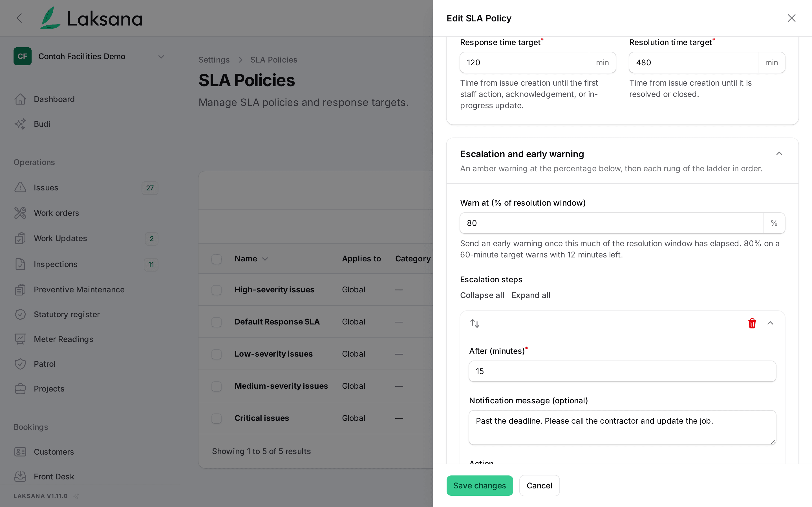The image size is (812, 507).
Task: Click the Expand all link
Action: tap(531, 295)
